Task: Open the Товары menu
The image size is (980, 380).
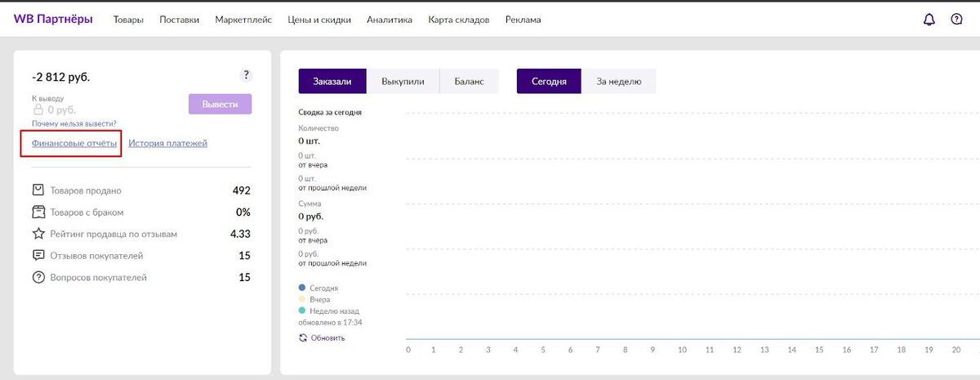Action: (128, 20)
